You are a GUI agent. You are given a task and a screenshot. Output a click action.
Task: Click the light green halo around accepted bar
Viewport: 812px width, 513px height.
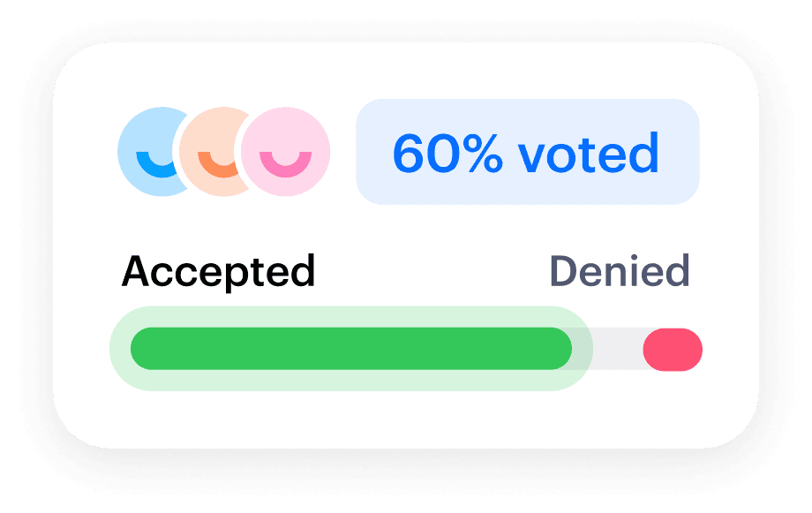(x=351, y=382)
